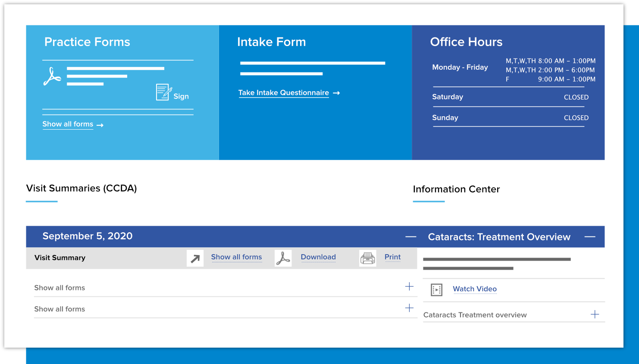
Task: Click the video film icon beside Watch Video
Action: (x=436, y=290)
